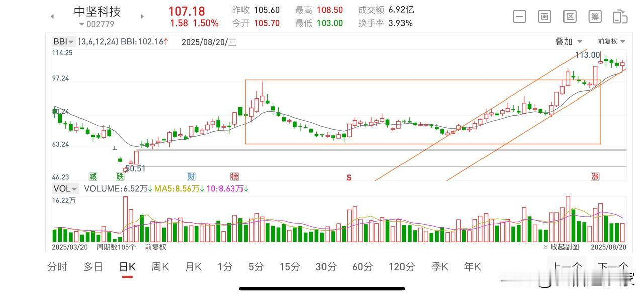Edit BBI parameters (3,6,12,24)
Screen dimensions: 644x296
pyautogui.click(x=99, y=42)
